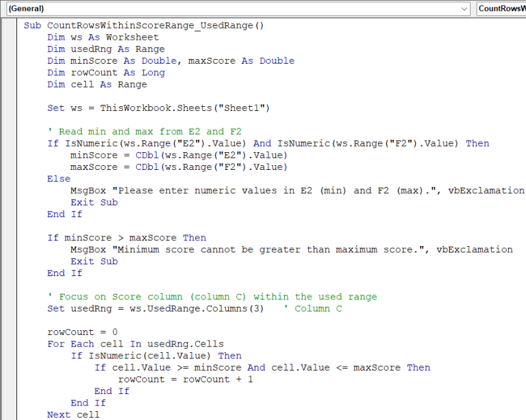Open the CountRowsW procedure dropdown
This screenshot has height=420, width=526.
click(501, 9)
